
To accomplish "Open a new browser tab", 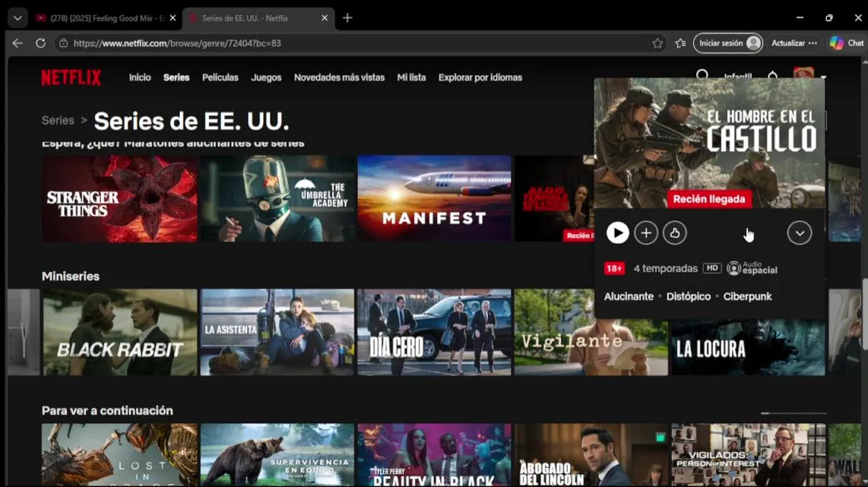I will coord(347,18).
